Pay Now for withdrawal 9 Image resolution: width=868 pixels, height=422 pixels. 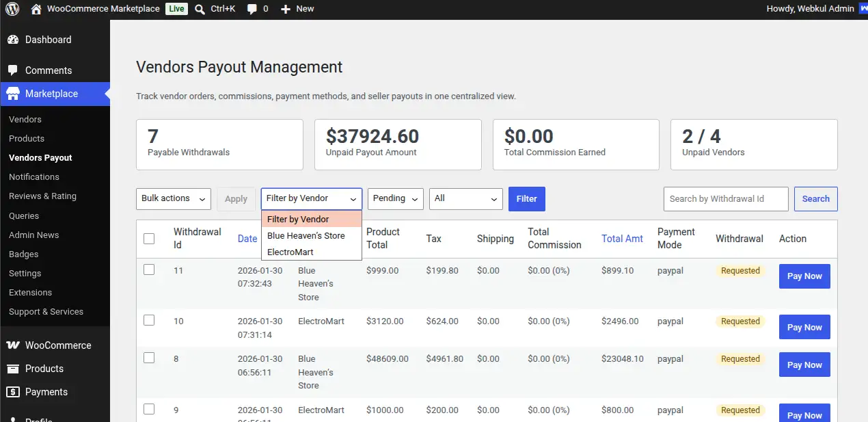(804, 413)
